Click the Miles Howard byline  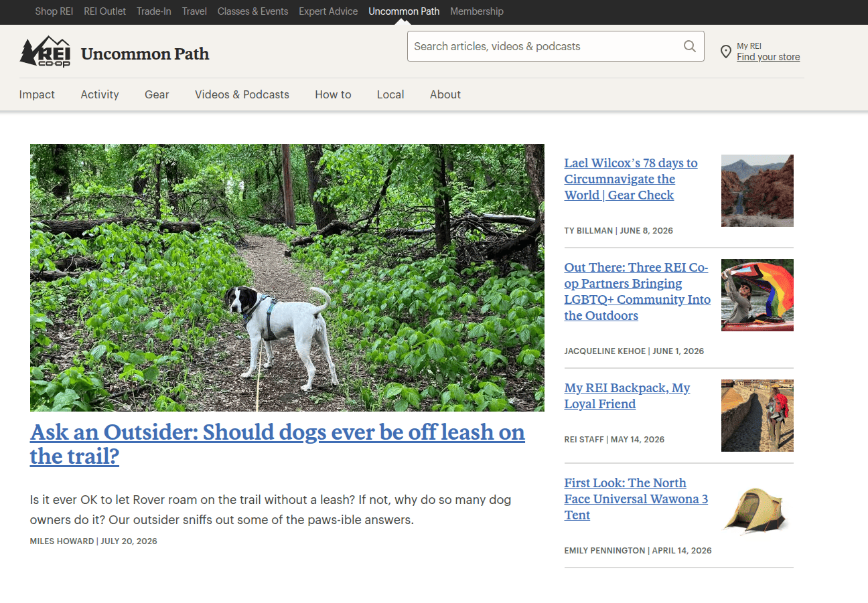click(94, 541)
